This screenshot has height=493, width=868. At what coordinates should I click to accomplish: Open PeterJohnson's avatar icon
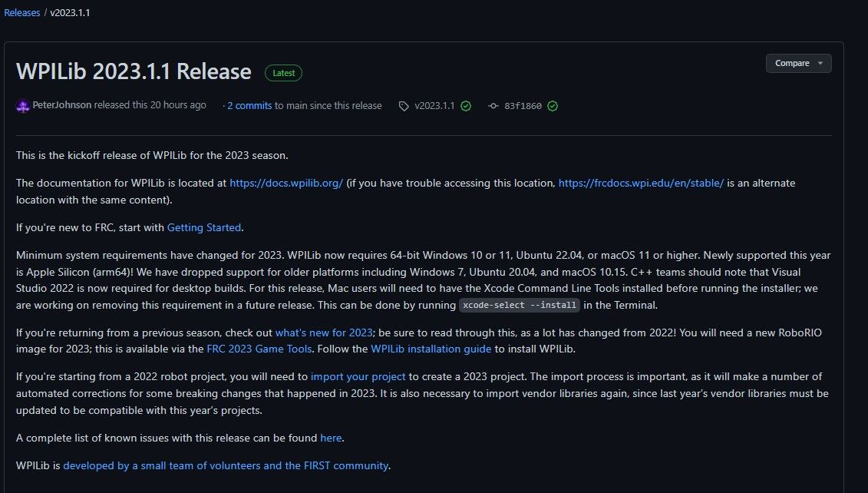click(23, 105)
